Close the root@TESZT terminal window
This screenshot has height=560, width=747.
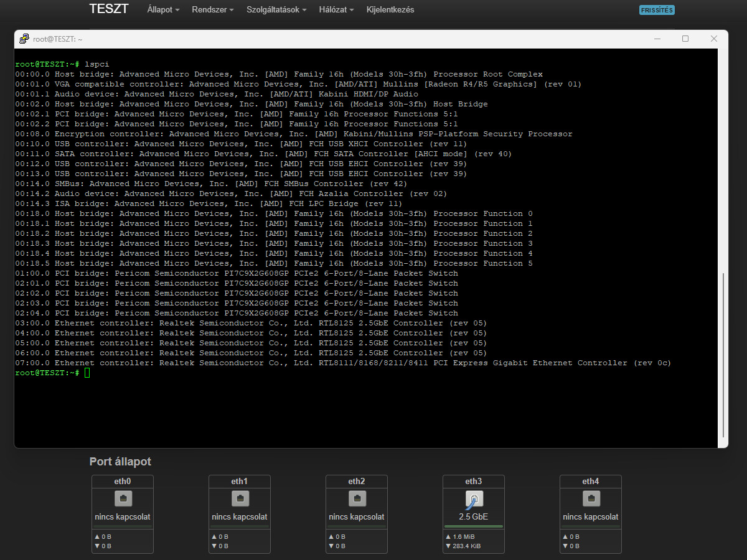[714, 39]
